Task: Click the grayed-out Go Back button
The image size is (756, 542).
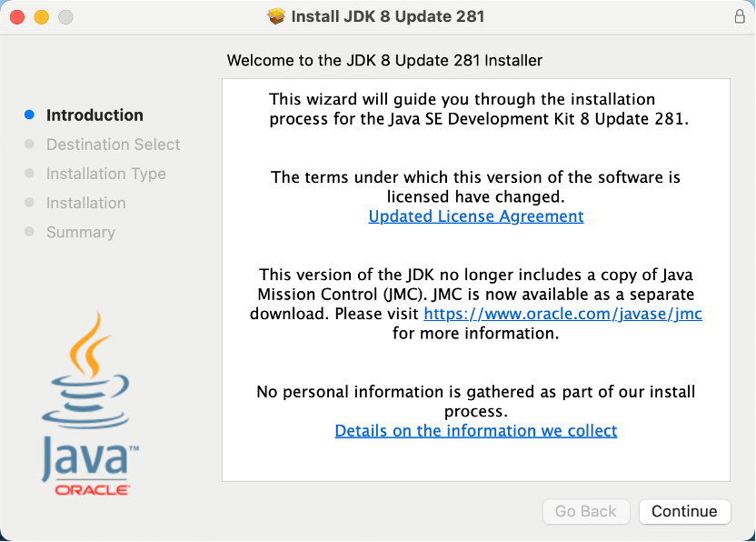Action: point(585,511)
